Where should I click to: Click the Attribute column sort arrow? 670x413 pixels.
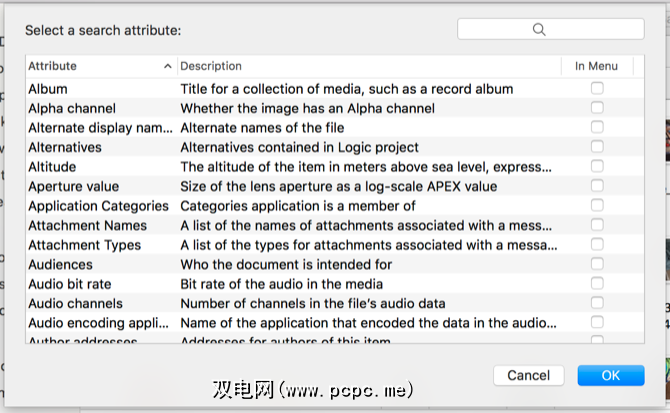point(167,67)
